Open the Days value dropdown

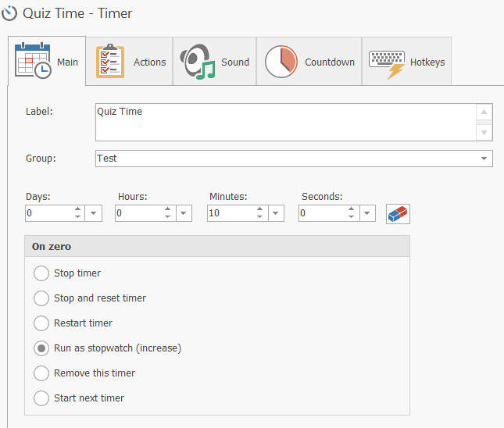point(94,213)
